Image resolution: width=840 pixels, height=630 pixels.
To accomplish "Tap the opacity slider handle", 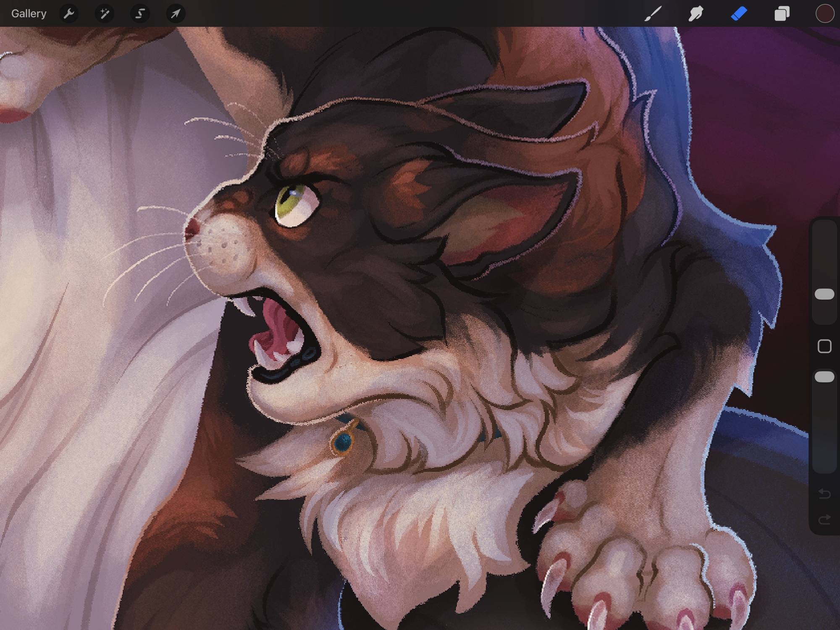I will [824, 377].
